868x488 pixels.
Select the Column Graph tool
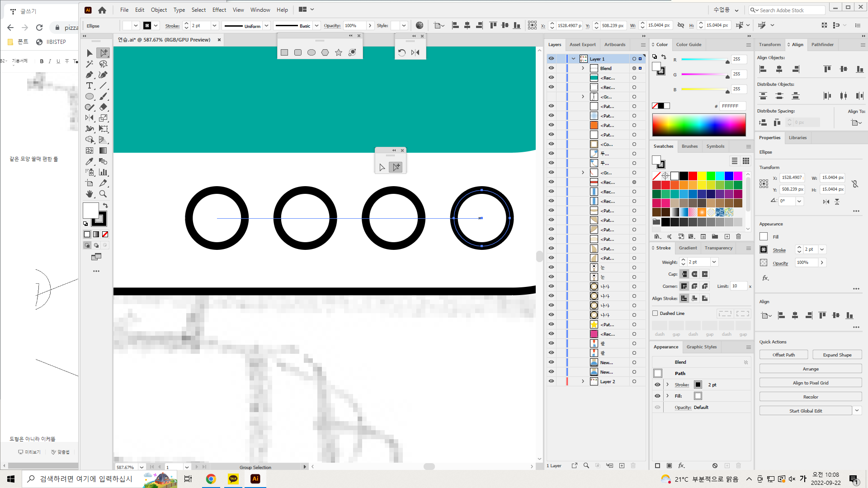(x=103, y=172)
